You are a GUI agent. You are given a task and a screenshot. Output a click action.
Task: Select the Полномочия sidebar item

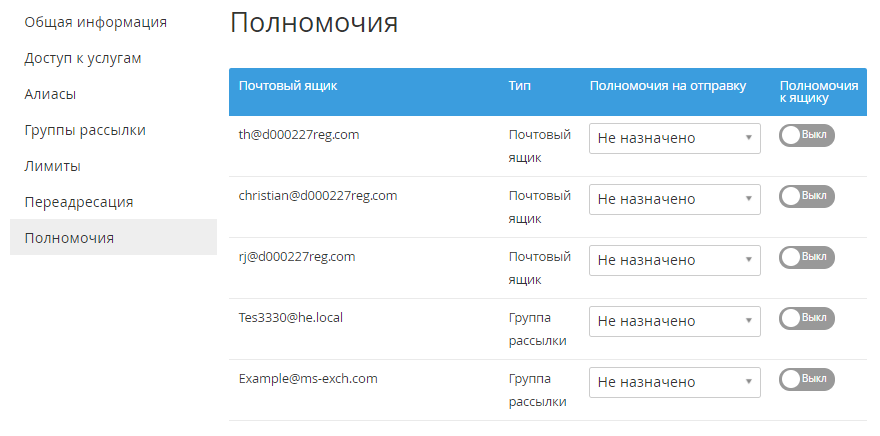click(70, 238)
